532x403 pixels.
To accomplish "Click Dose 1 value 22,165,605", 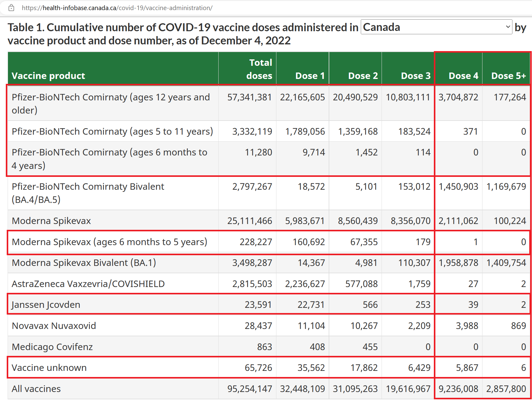I will [302, 97].
